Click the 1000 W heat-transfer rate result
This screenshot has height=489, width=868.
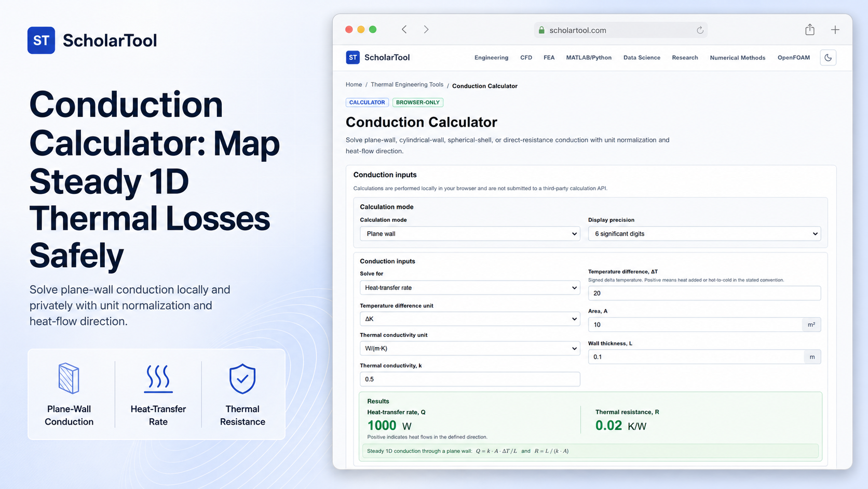point(389,426)
